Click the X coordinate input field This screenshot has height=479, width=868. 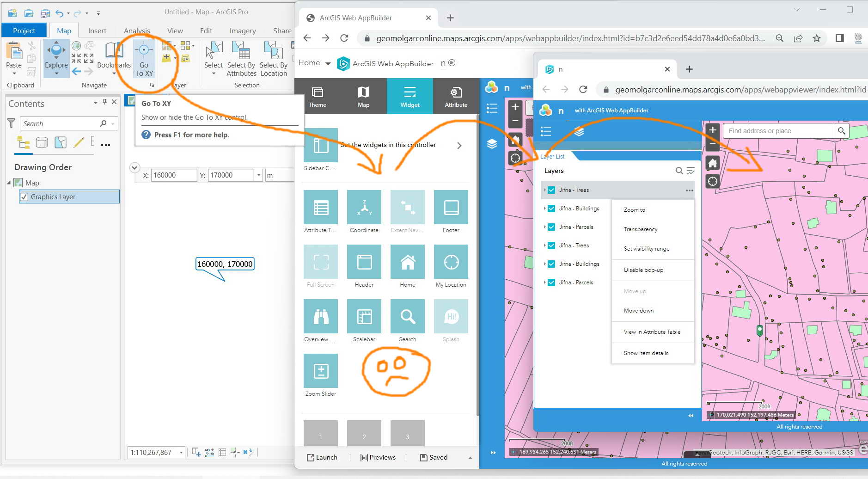pos(174,175)
